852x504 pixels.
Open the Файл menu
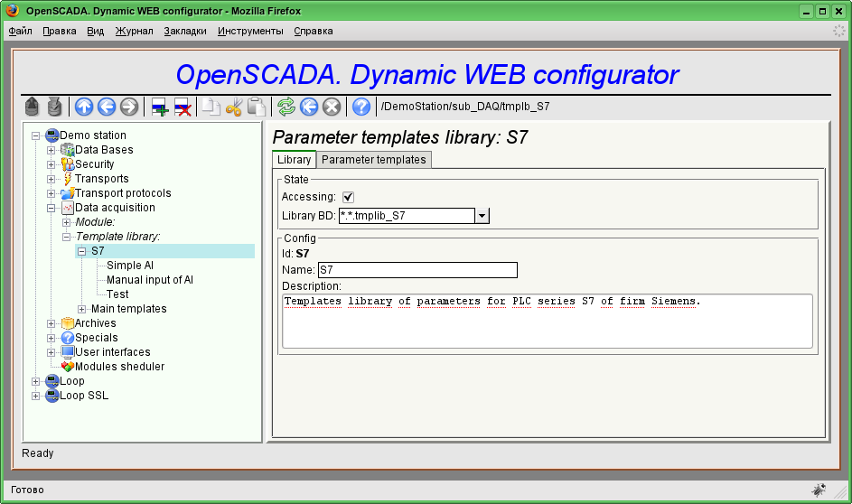click(20, 31)
